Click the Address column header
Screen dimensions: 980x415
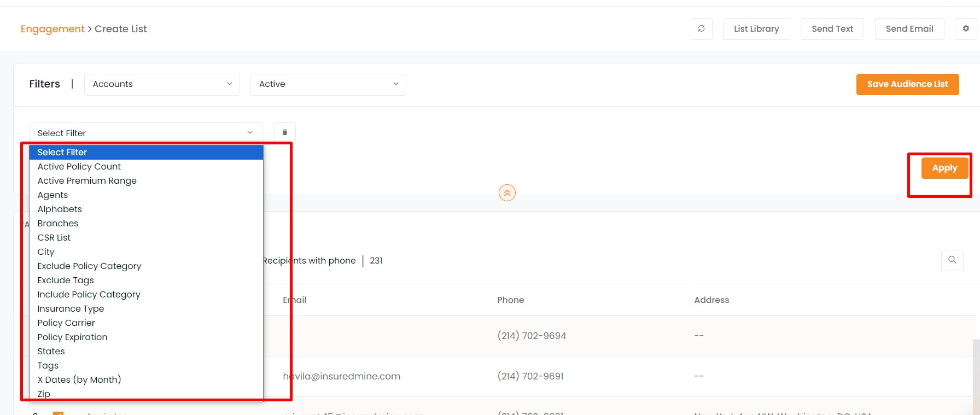point(711,300)
